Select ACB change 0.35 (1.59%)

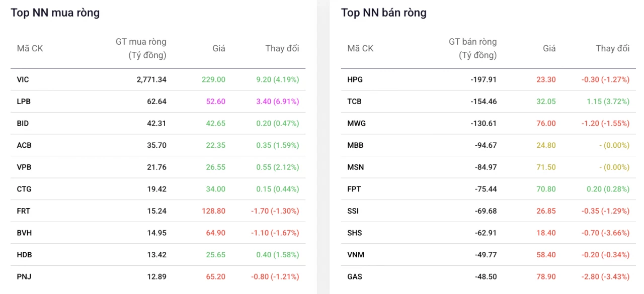pyautogui.click(x=278, y=145)
